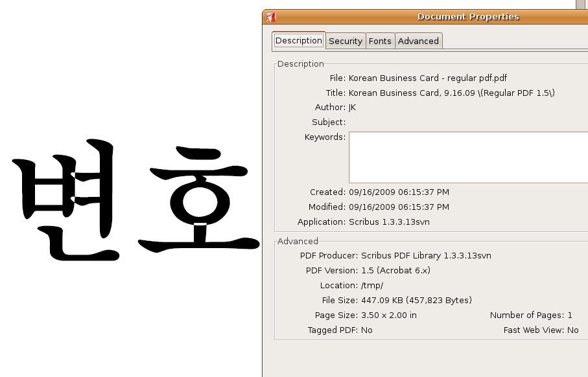Click the Author value 'JK'
588x377 pixels.
click(x=353, y=108)
